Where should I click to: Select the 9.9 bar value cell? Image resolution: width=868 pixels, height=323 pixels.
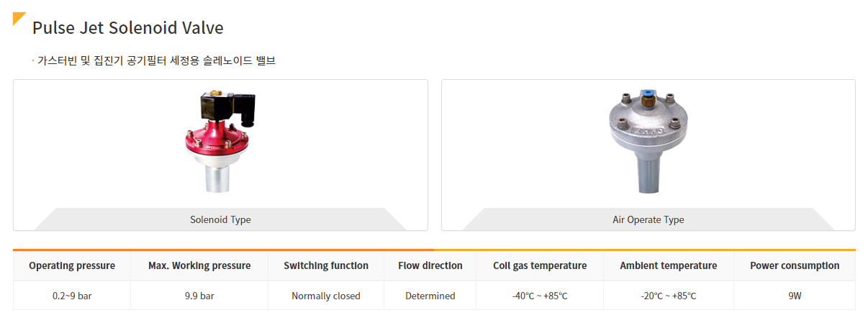click(199, 296)
